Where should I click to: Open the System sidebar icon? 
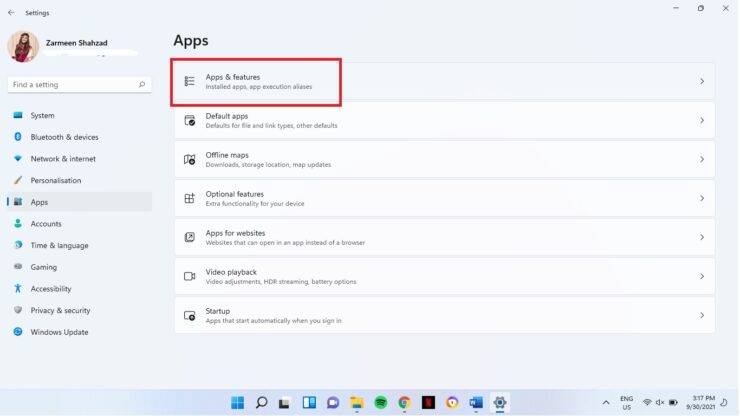pos(18,115)
